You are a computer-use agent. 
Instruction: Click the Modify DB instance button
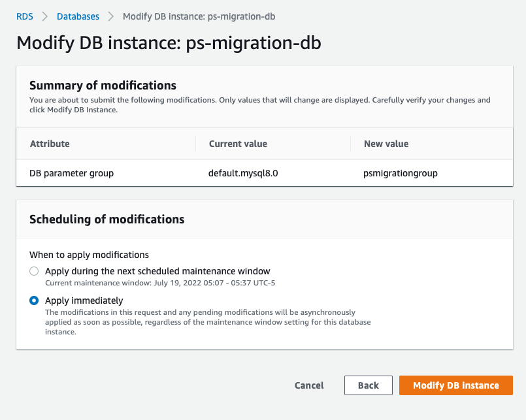click(455, 385)
